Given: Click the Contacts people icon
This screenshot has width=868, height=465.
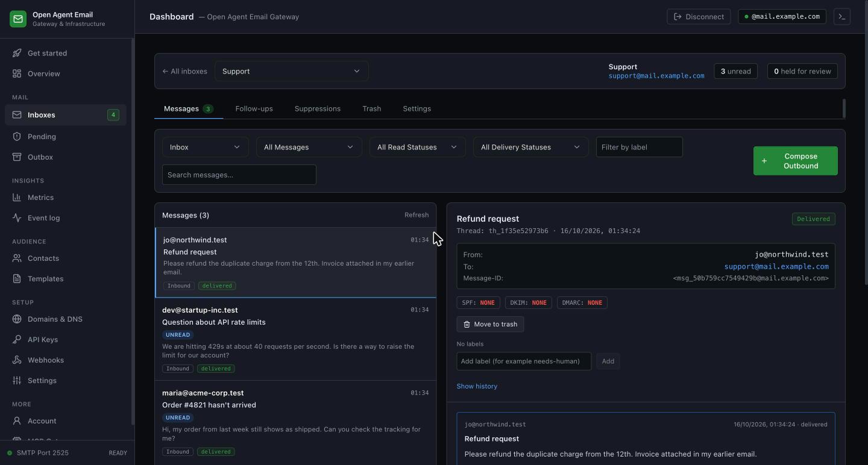Looking at the screenshot, I should [x=17, y=258].
